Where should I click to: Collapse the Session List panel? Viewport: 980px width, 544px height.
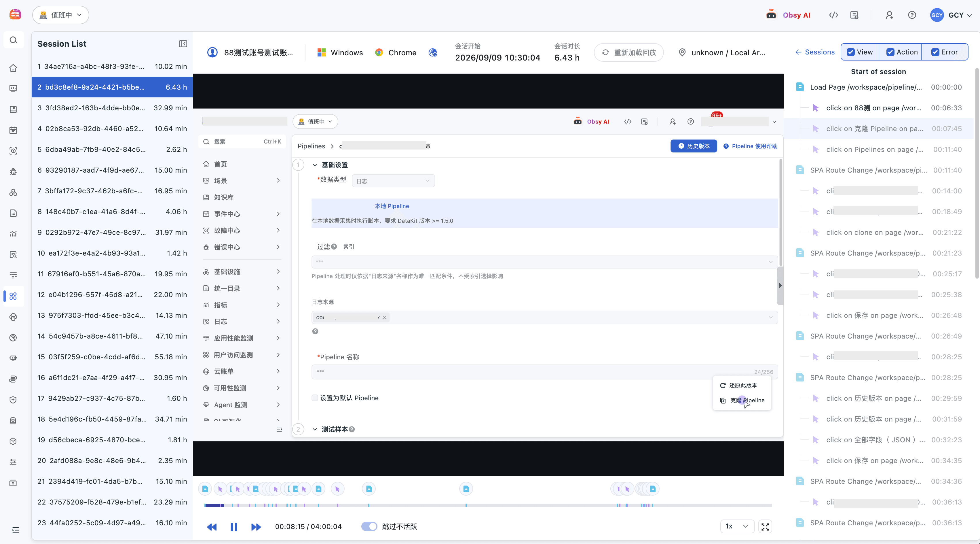pyautogui.click(x=183, y=44)
